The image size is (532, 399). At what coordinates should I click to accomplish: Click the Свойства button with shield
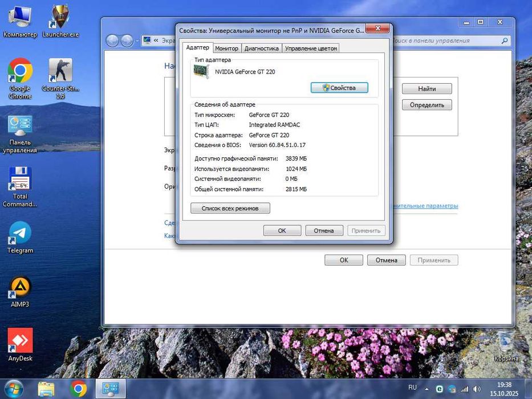click(339, 88)
